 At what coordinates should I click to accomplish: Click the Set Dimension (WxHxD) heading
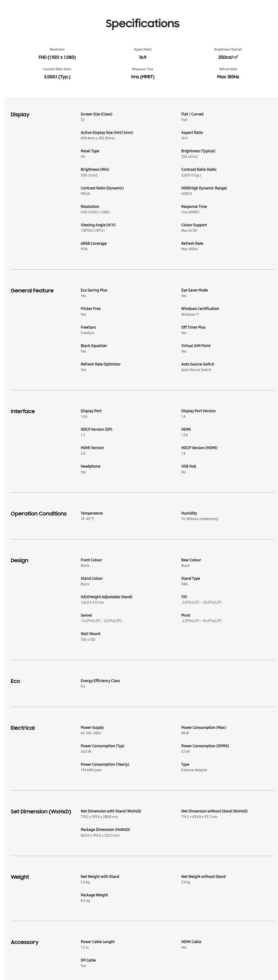point(41,811)
